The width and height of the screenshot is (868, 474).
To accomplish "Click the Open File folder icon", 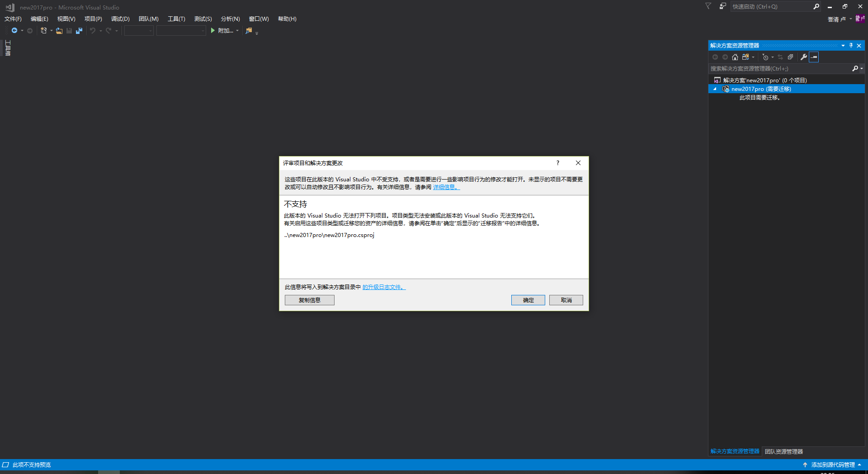I will click(x=59, y=31).
